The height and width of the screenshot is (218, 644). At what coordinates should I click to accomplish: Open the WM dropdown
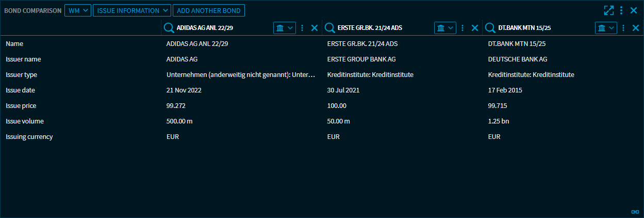77,10
